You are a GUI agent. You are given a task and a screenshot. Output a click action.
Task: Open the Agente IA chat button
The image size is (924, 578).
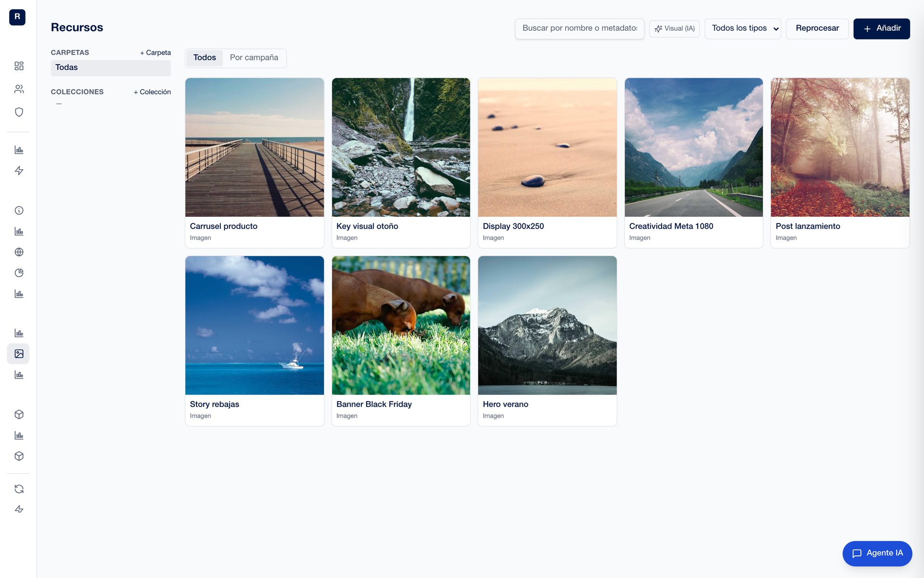877,553
